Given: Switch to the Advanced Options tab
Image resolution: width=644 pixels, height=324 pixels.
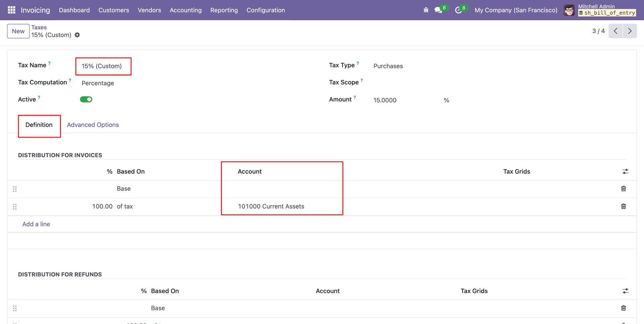Looking at the screenshot, I should click(93, 125).
